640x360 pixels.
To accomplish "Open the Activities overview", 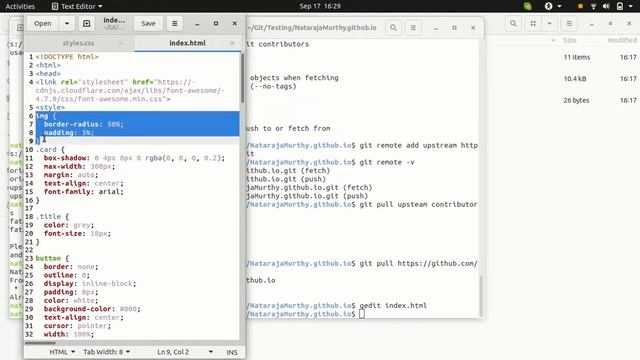I will pyautogui.click(x=20, y=6).
